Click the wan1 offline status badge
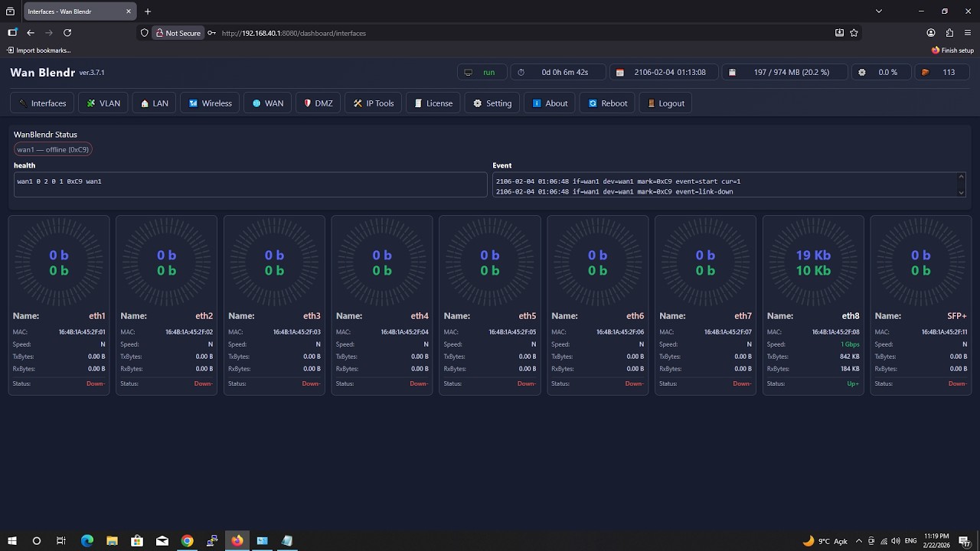The image size is (980, 551). (53, 149)
